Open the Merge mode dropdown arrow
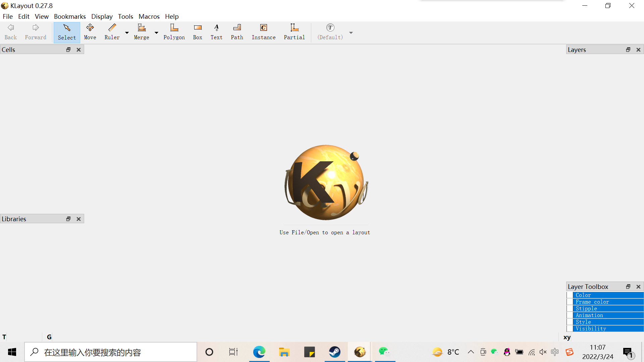The width and height of the screenshot is (644, 362). click(156, 33)
